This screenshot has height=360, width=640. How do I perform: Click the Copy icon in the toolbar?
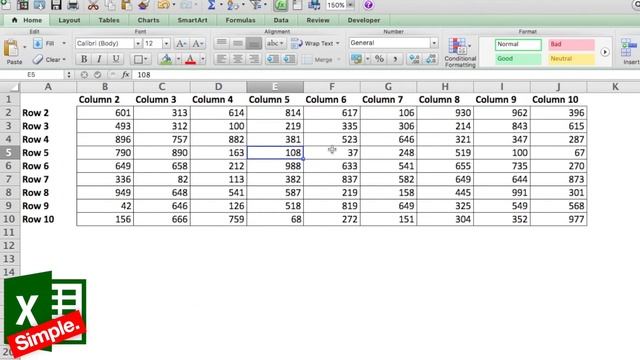point(110,5)
